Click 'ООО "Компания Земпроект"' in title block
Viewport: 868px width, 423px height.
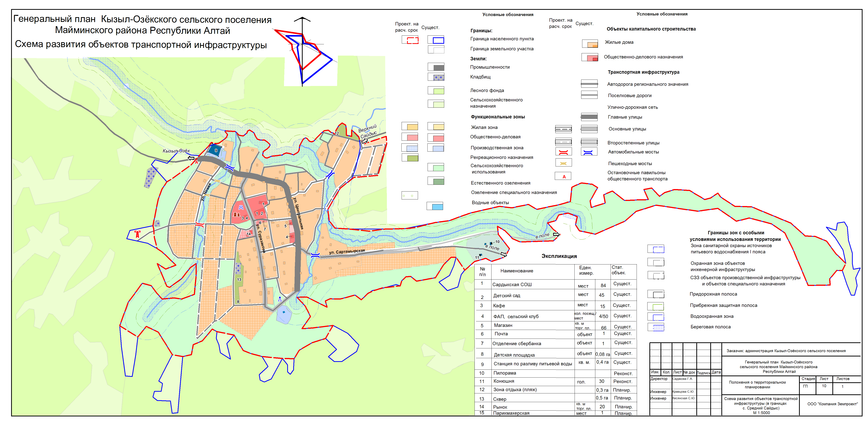pos(832,404)
